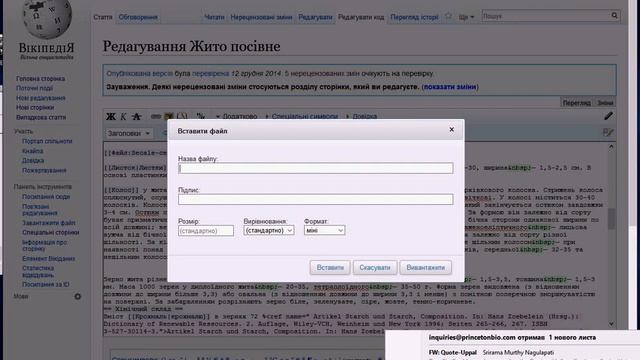Click the Розмір size input field
This screenshot has height=360, width=640.
click(206, 231)
